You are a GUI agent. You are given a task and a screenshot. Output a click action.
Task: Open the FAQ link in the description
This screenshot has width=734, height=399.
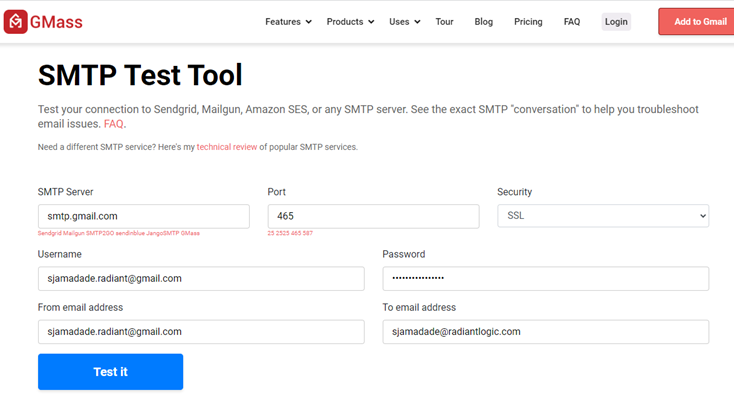114,124
